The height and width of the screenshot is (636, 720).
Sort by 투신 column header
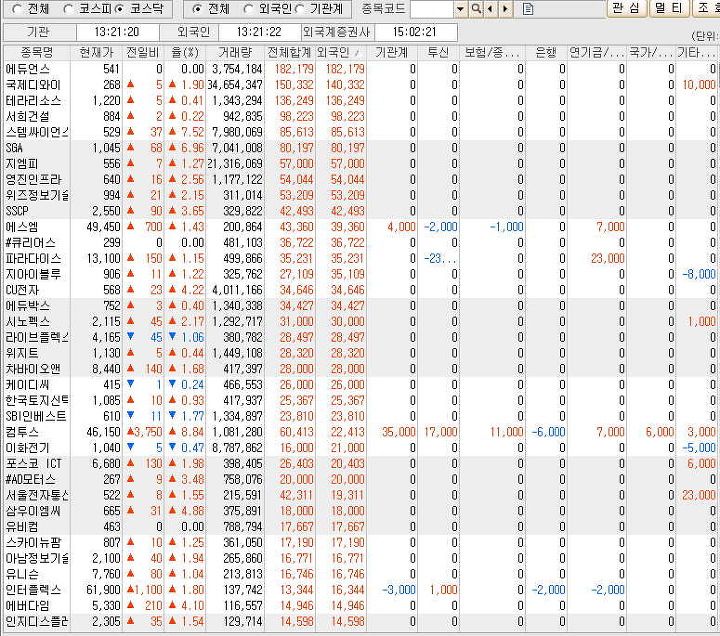tap(438, 52)
